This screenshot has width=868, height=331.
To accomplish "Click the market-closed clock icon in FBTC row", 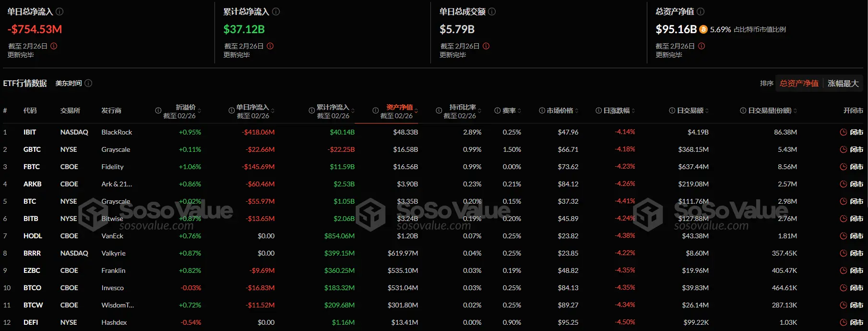I will (844, 167).
